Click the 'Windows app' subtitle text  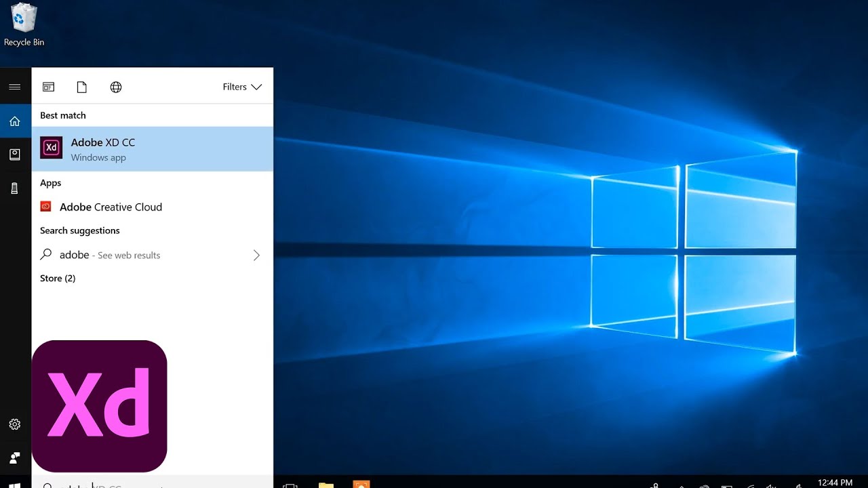[x=98, y=158]
